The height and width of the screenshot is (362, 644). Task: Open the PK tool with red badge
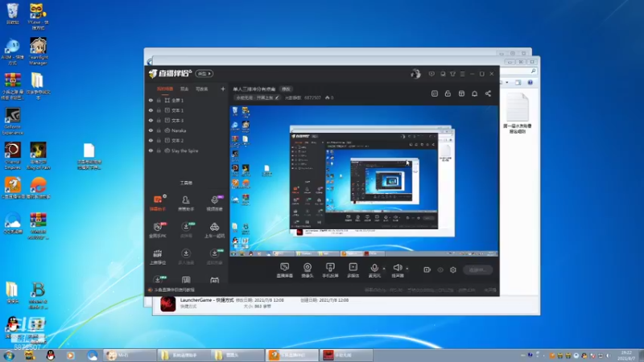158,230
